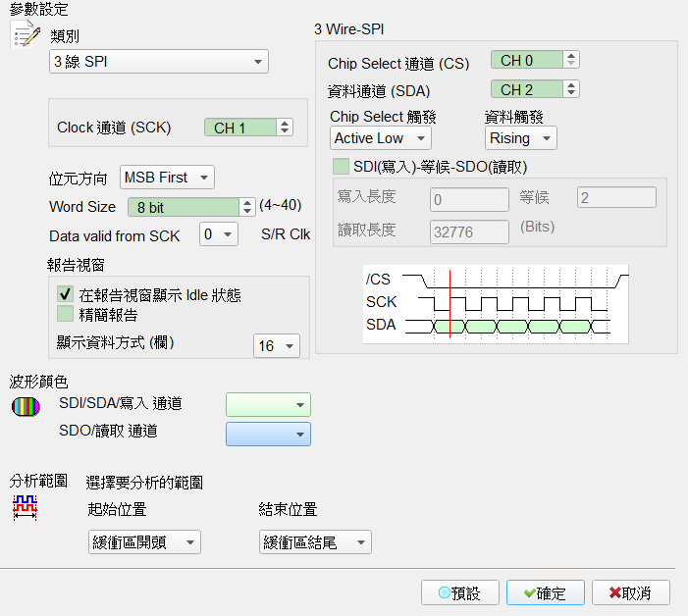Click the analysis range waveform icon

point(25,508)
